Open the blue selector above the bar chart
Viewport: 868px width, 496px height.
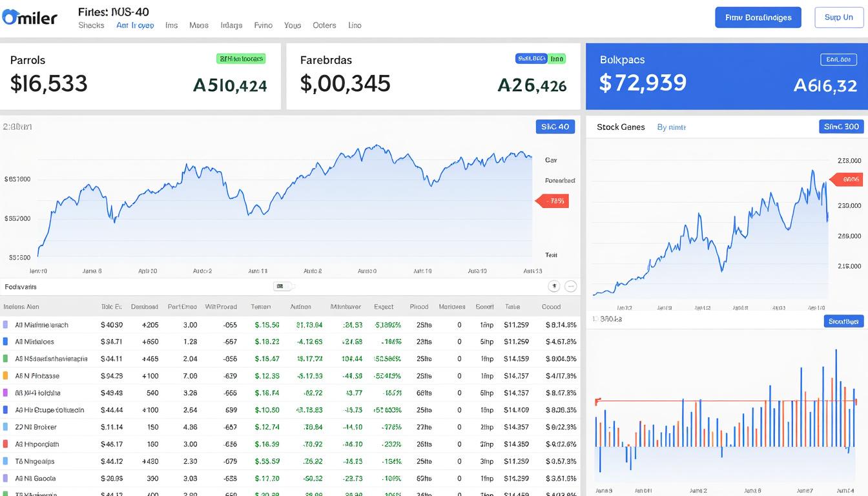tap(843, 321)
